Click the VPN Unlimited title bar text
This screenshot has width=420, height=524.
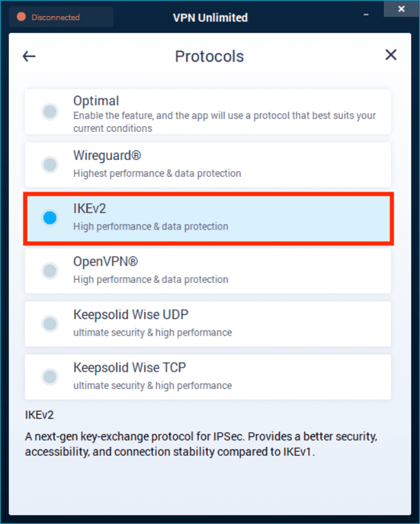pos(210,17)
